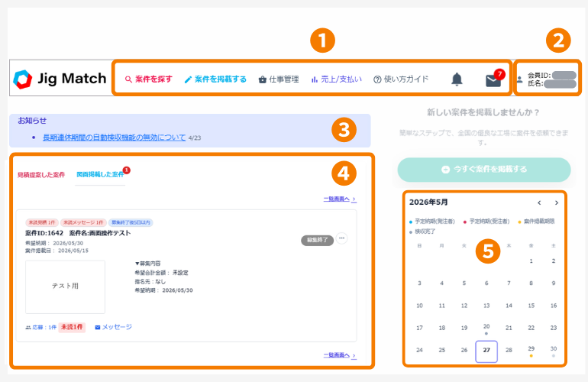Select May 1 in the calendar

[x=531, y=261]
